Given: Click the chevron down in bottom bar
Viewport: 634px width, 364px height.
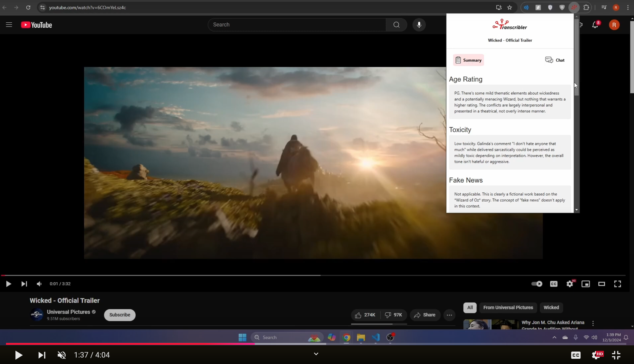Looking at the screenshot, I should point(316,354).
